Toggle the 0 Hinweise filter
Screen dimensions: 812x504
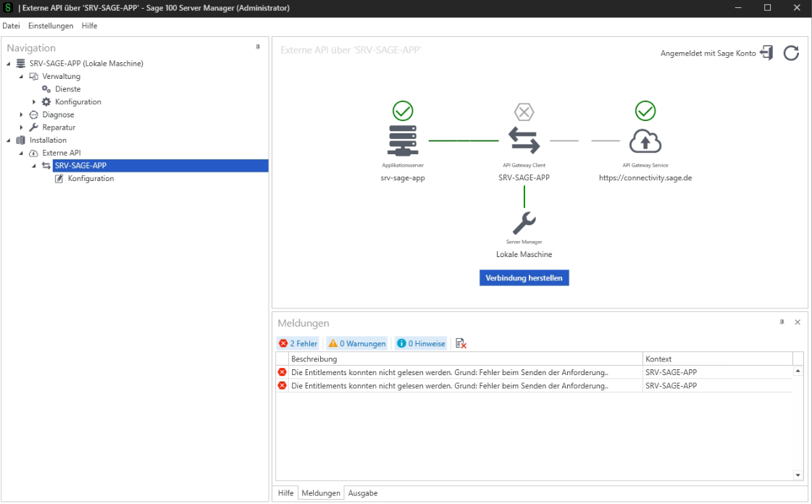tap(421, 343)
